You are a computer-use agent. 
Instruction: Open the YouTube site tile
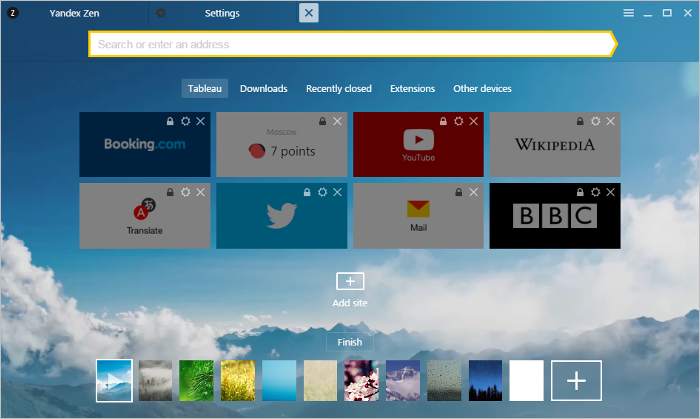418,144
